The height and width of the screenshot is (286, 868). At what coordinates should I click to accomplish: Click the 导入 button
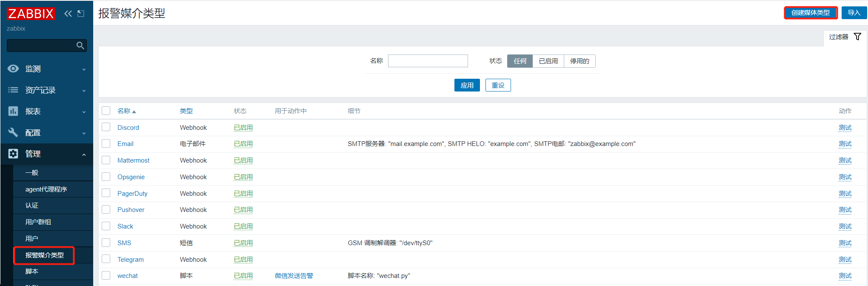854,13
